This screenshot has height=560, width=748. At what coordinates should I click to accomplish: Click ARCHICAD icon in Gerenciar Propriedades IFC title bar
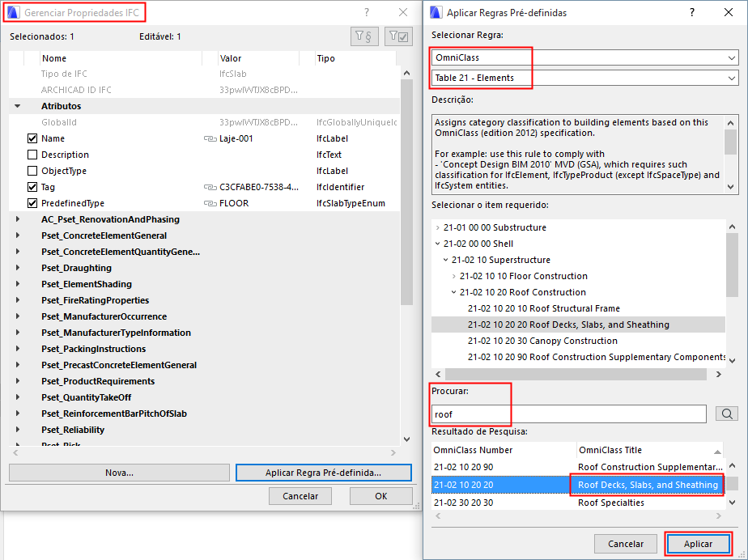13,12
